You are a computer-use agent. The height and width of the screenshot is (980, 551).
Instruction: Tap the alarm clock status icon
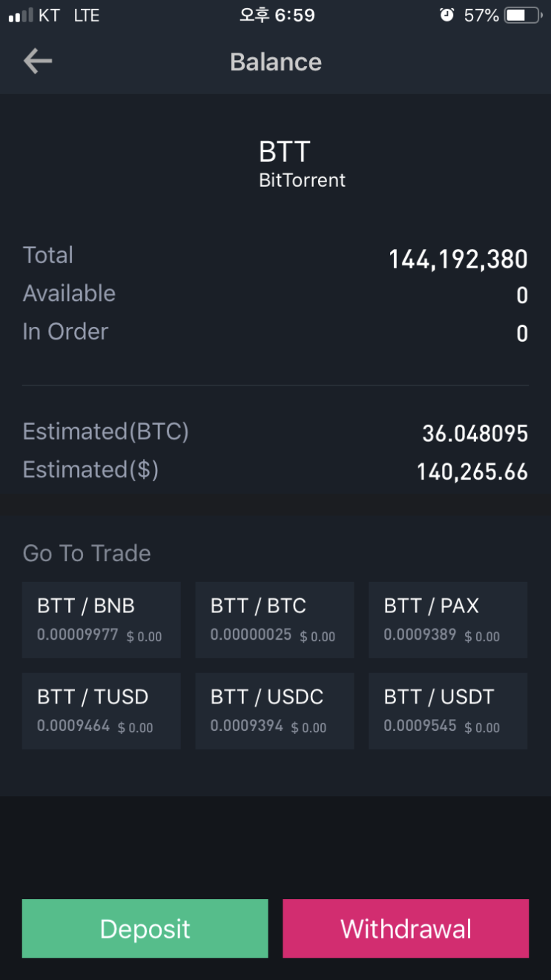446,15
